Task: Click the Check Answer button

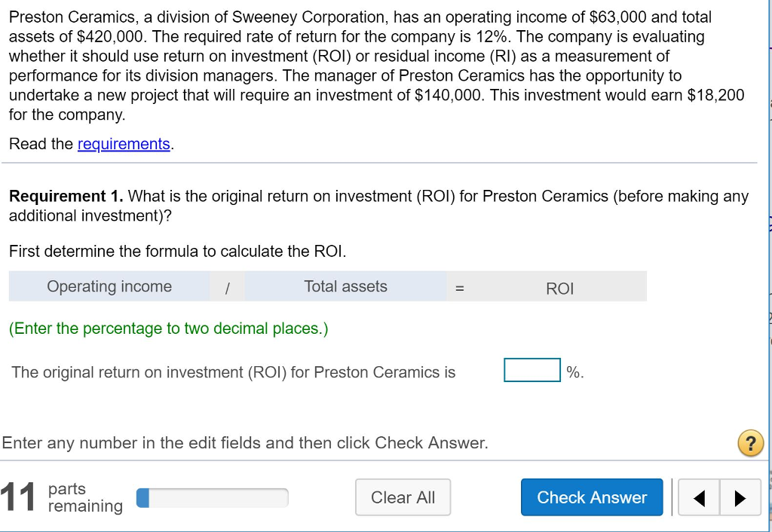Action: pos(591,497)
